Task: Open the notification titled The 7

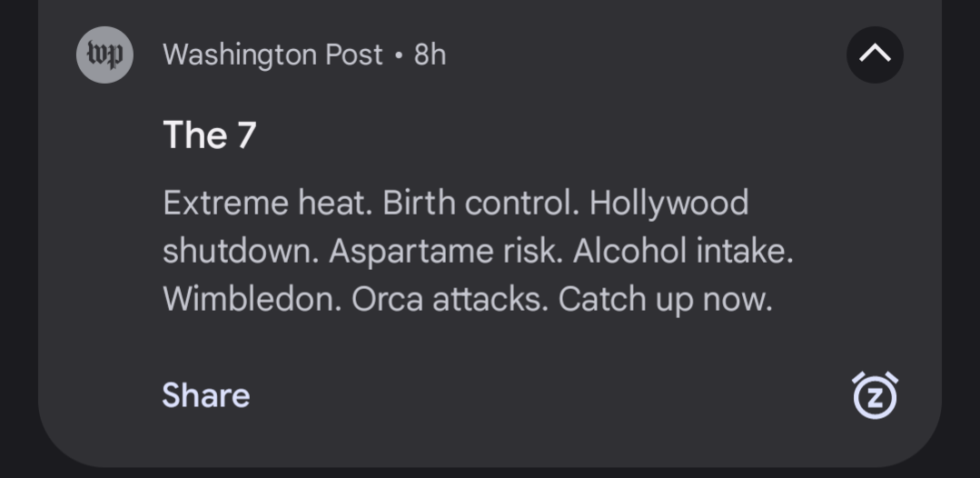Action: (210, 134)
